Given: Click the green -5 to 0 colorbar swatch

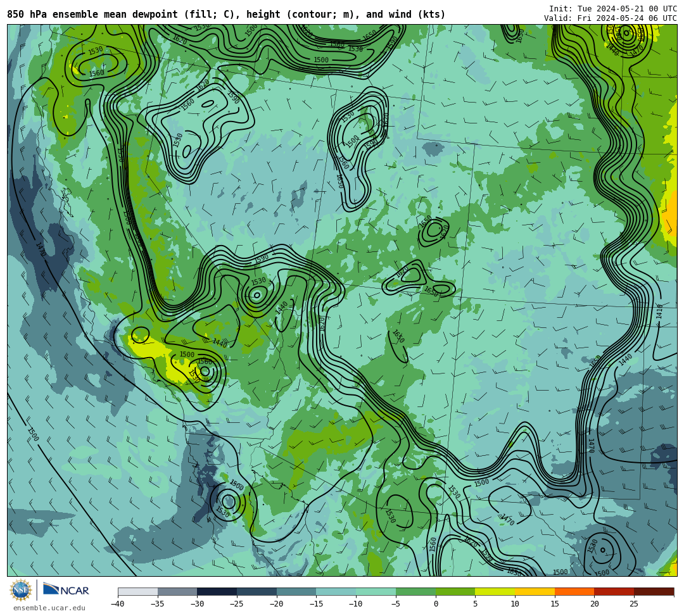Looking at the screenshot, I should (415, 591).
